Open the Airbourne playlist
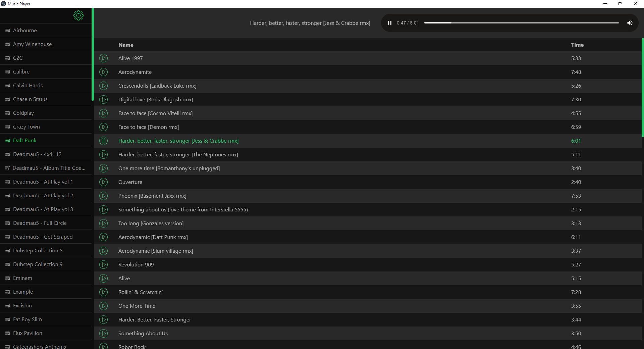 46,30
